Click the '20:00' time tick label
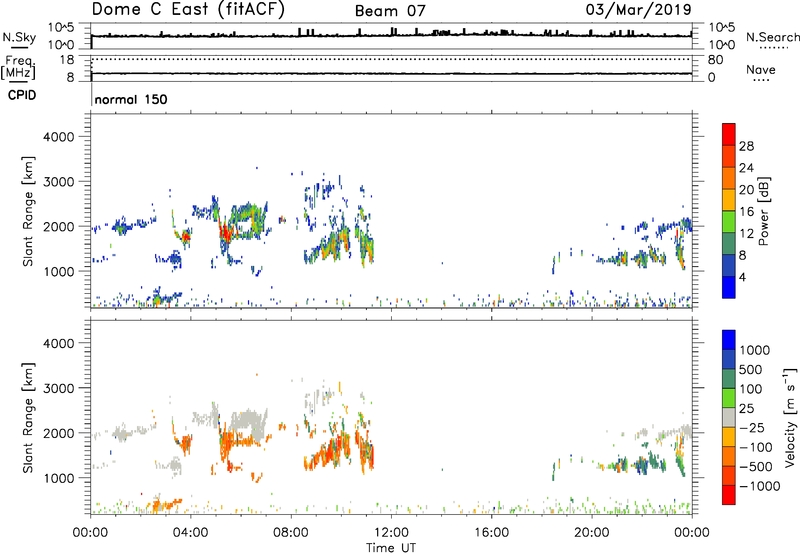Screen dimensions: 800x554 pyautogui.click(x=591, y=533)
